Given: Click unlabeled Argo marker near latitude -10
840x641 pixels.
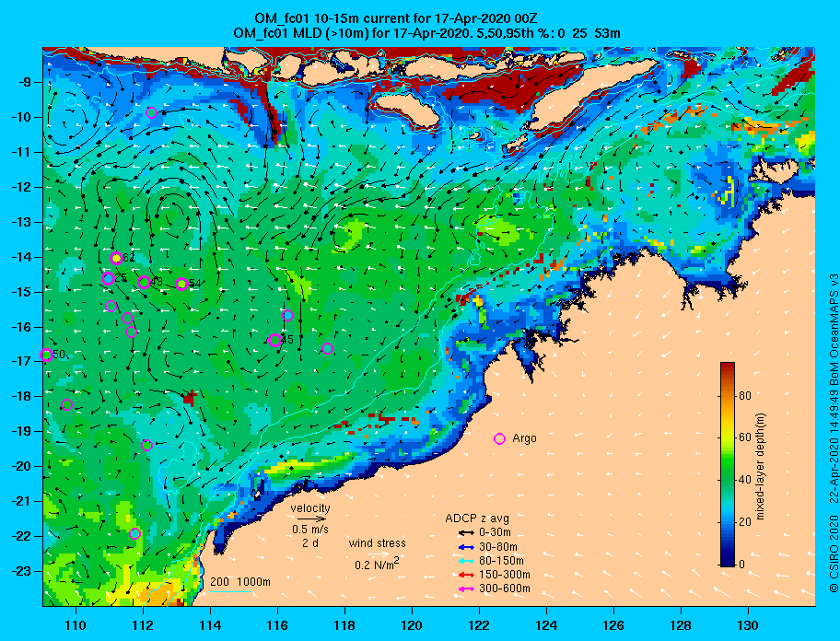Looking at the screenshot, I should 151,112.
